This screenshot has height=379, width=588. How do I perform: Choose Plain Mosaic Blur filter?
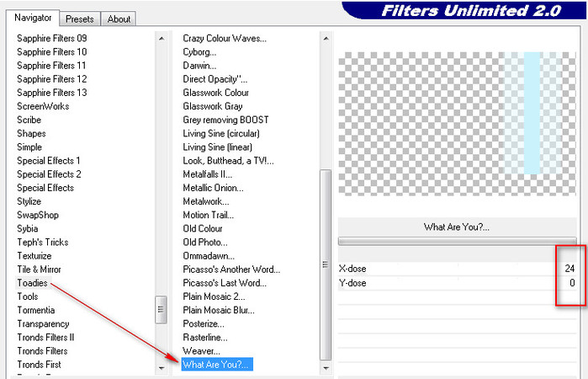click(219, 310)
